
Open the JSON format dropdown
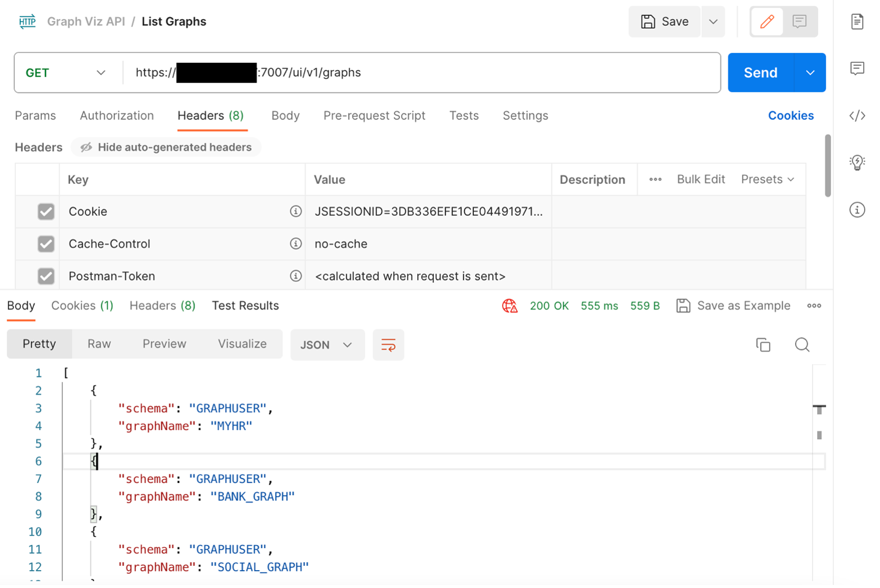click(327, 345)
